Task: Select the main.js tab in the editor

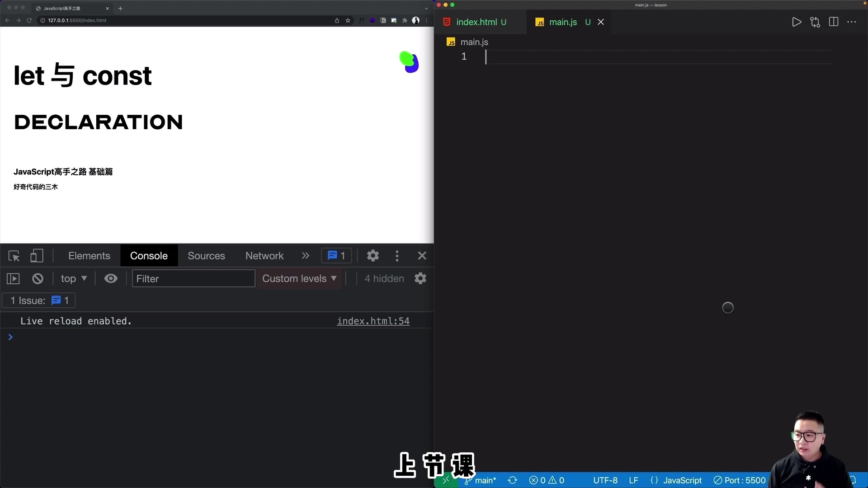Action: [563, 22]
